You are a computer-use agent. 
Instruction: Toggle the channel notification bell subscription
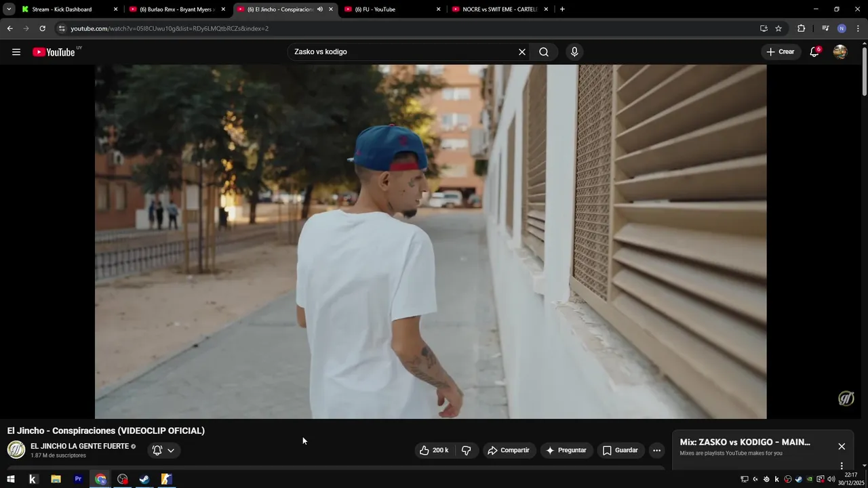[157, 450]
